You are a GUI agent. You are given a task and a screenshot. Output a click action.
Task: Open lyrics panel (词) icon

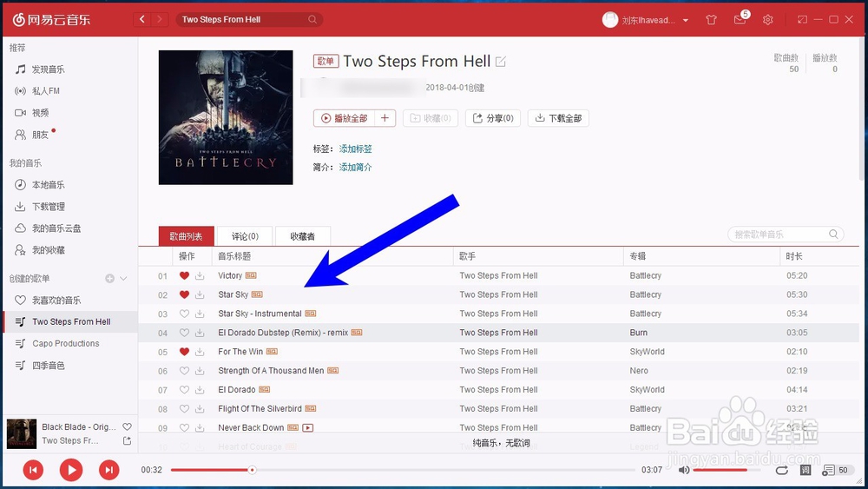click(806, 470)
